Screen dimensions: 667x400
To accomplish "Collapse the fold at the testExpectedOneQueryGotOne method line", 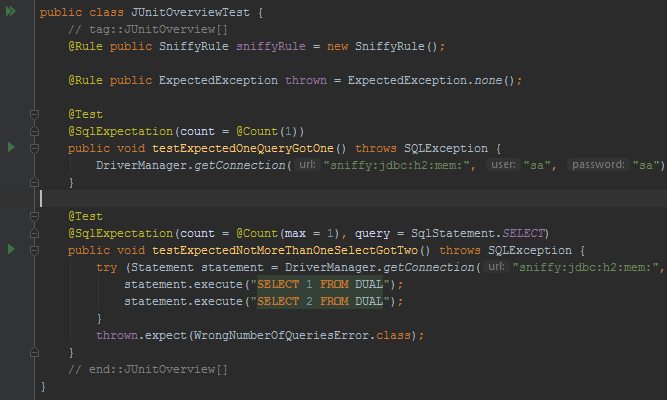I will click(x=34, y=148).
